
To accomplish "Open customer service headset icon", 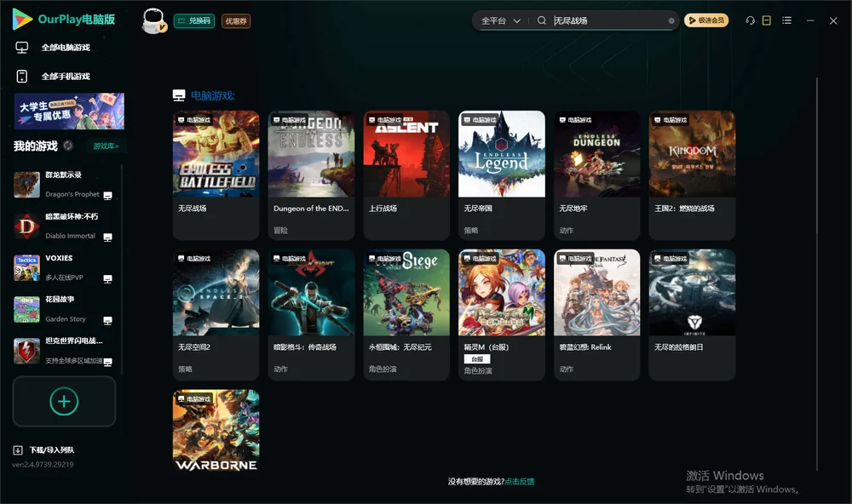I will (x=751, y=20).
